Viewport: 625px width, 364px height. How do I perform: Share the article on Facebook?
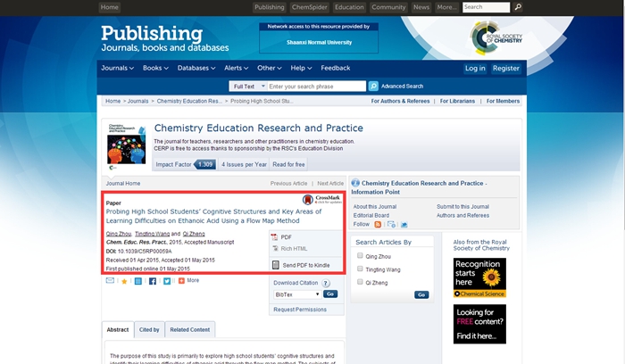click(x=153, y=281)
